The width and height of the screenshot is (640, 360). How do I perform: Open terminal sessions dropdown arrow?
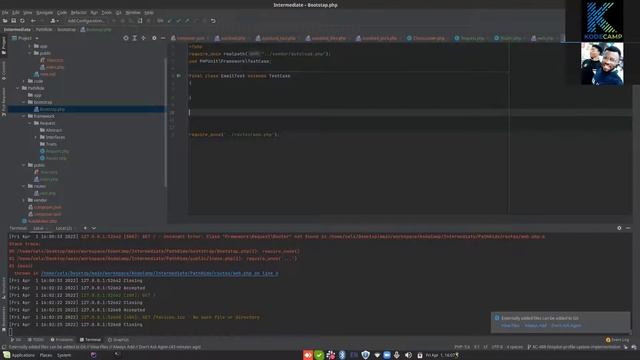click(94, 228)
